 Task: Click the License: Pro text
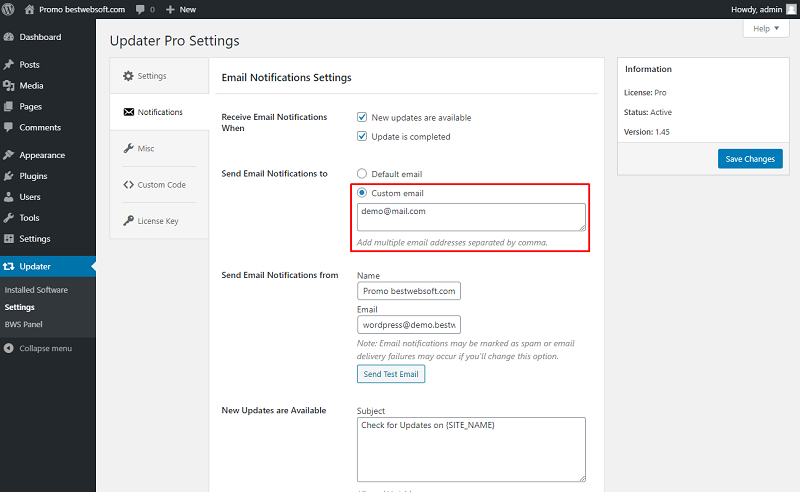pos(645,92)
